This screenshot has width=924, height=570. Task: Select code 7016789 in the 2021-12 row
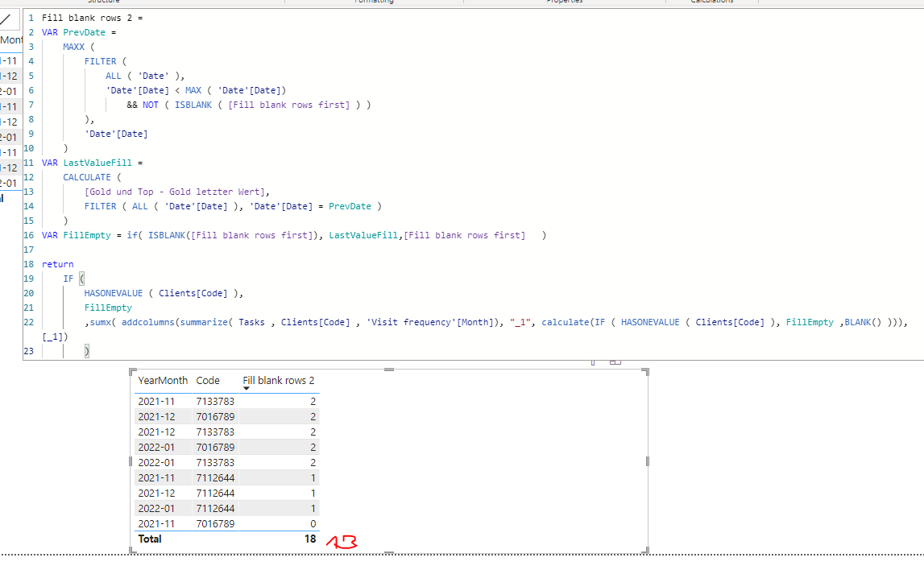point(215,417)
